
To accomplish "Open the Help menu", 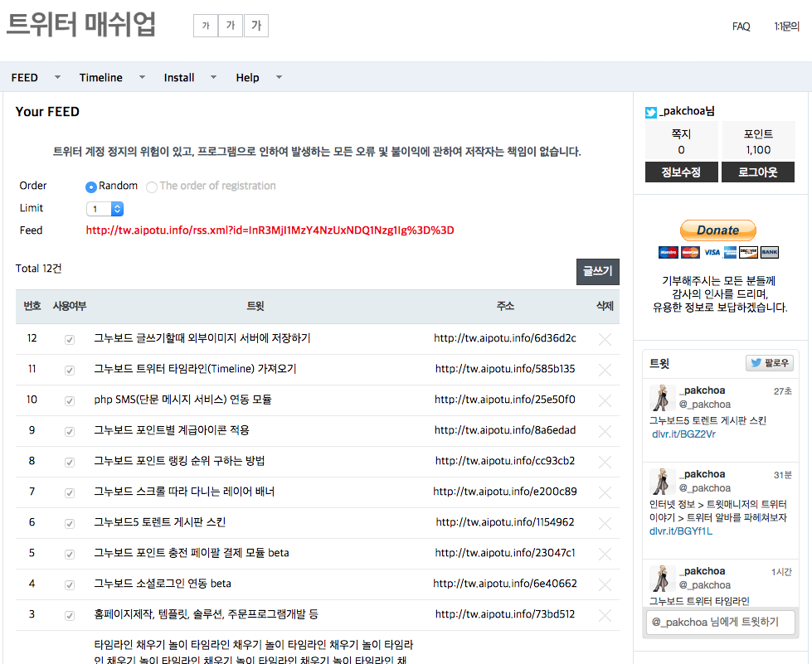I will click(248, 77).
